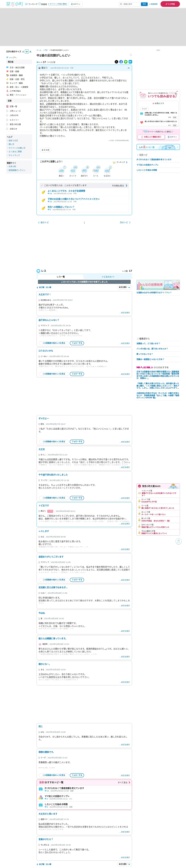Vote なるほど jellyfish icon
The image size is (186, 868).
107,171
